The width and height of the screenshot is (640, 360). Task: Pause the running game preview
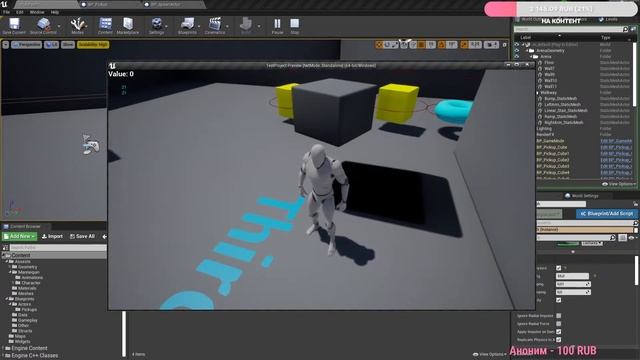(x=278, y=25)
